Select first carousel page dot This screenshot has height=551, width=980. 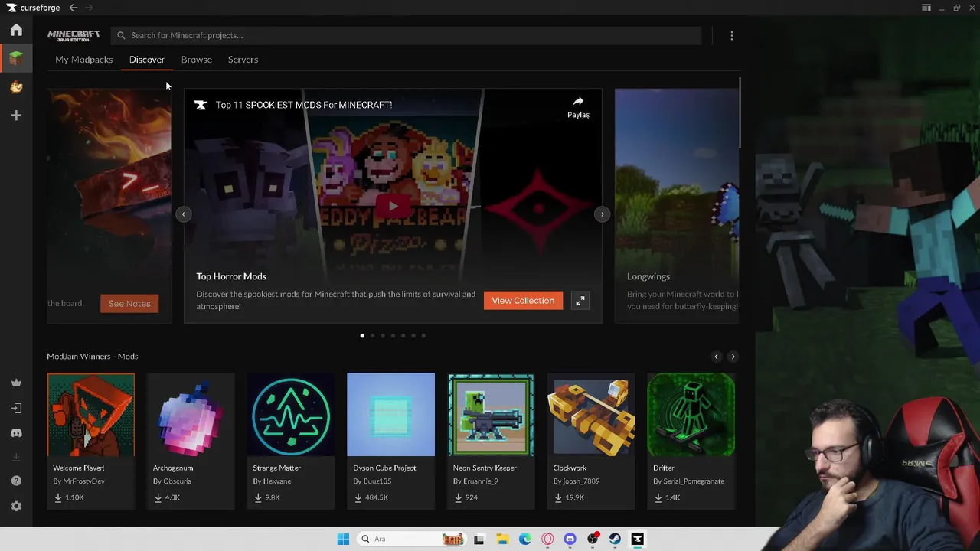[x=362, y=335]
